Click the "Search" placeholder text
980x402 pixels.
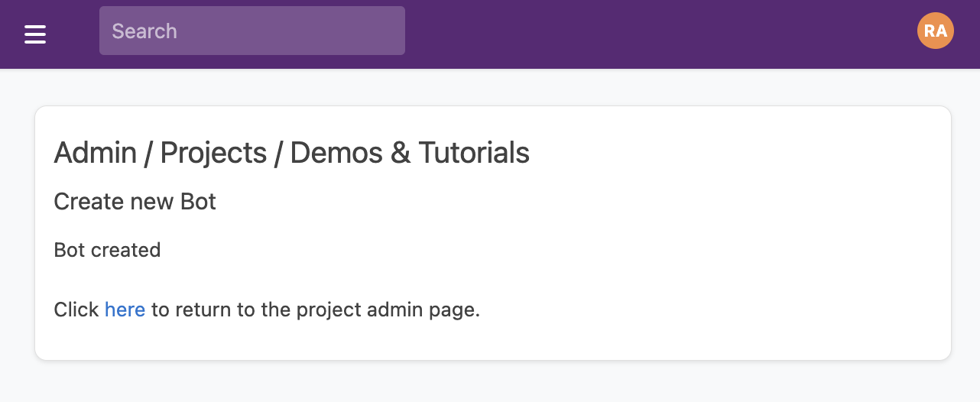tap(144, 31)
